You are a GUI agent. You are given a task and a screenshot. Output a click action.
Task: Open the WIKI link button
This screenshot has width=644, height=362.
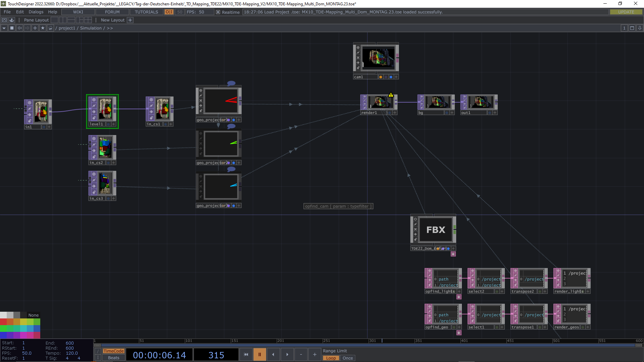pyautogui.click(x=78, y=12)
